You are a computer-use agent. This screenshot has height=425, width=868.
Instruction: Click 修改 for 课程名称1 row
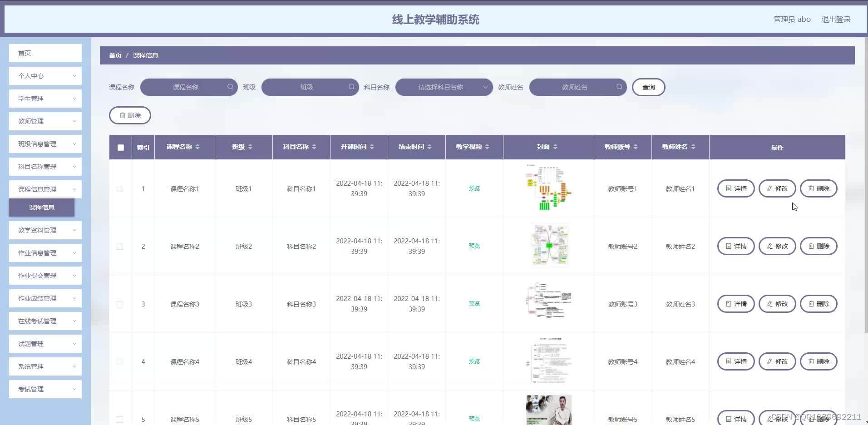[777, 188]
